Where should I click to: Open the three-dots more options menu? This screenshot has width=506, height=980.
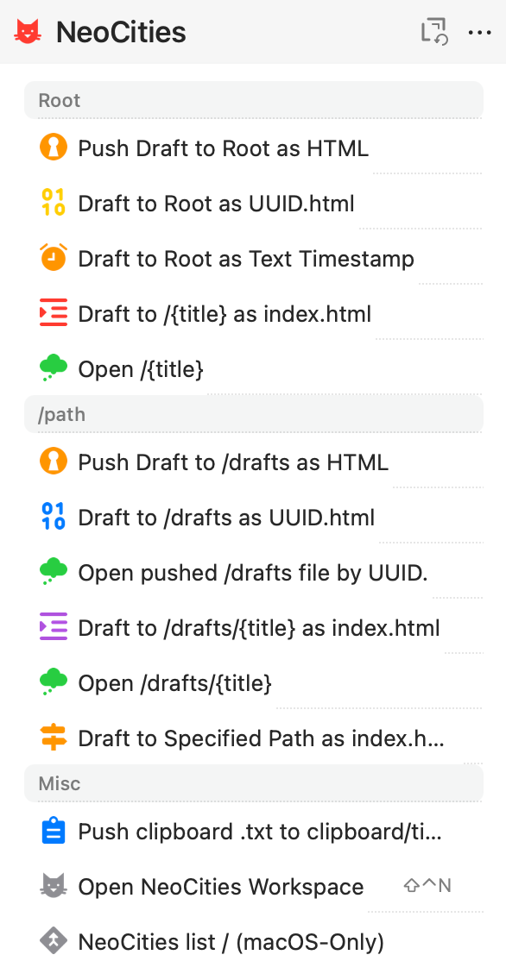click(480, 33)
